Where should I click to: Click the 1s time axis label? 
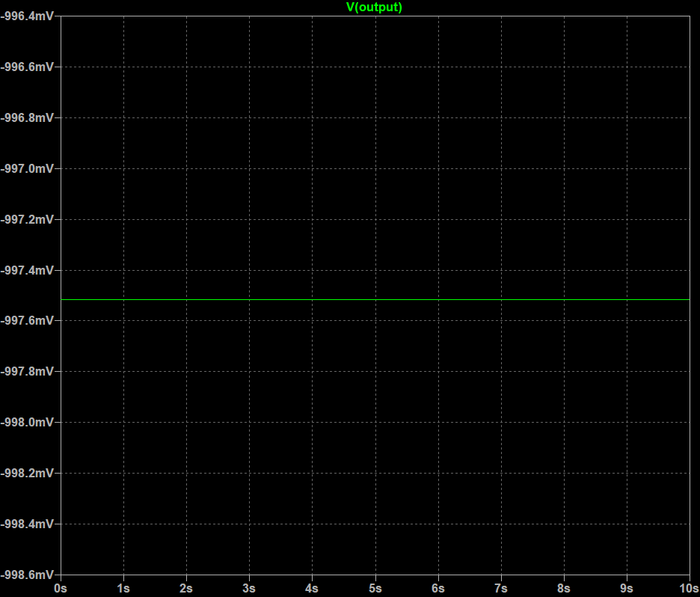(x=123, y=587)
